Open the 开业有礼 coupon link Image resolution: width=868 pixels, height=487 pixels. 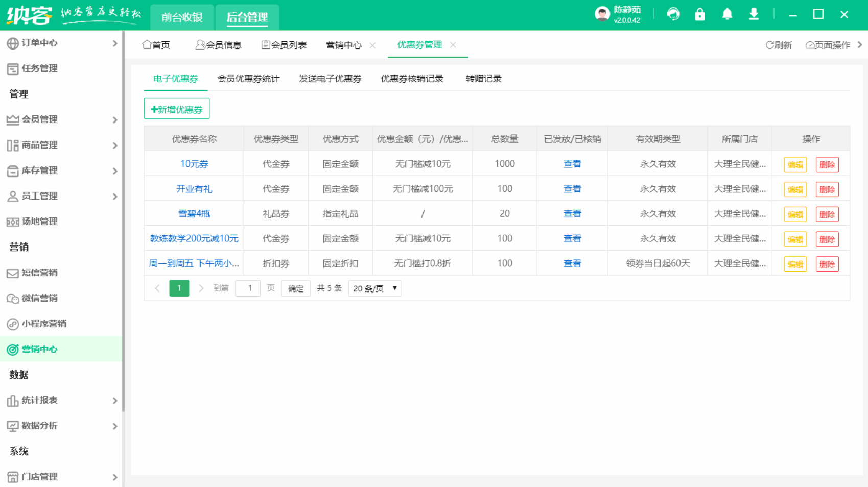(x=194, y=188)
